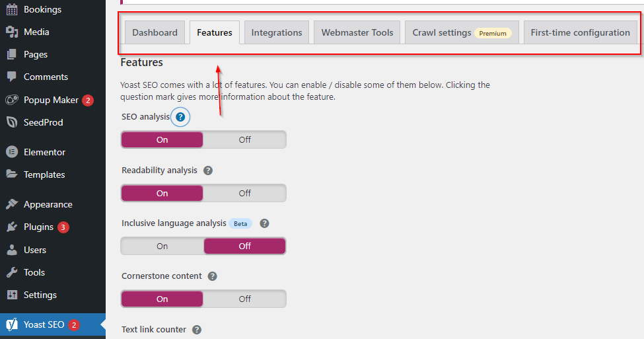Turn SEO analysis Off
This screenshot has width=644, height=339.
click(x=244, y=139)
